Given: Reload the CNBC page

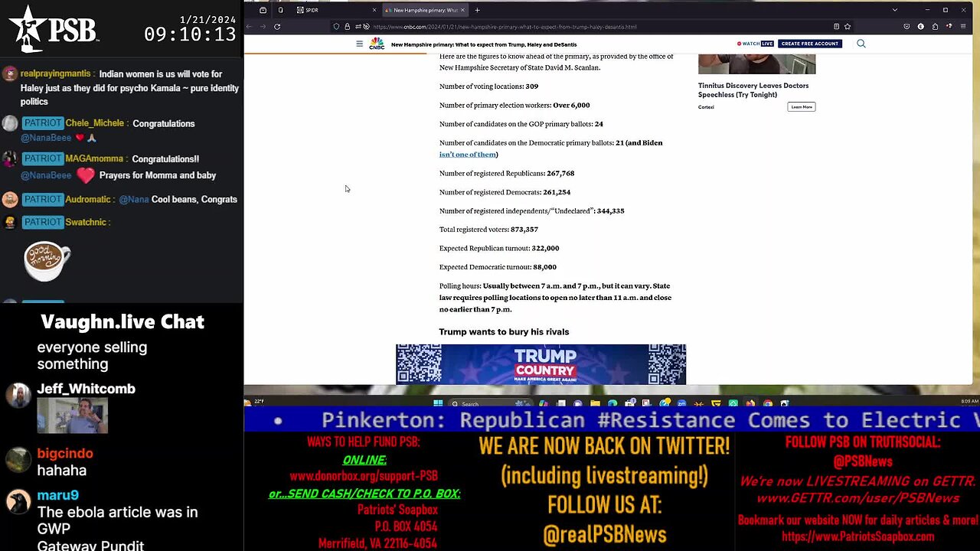Looking at the screenshot, I should pos(277,27).
